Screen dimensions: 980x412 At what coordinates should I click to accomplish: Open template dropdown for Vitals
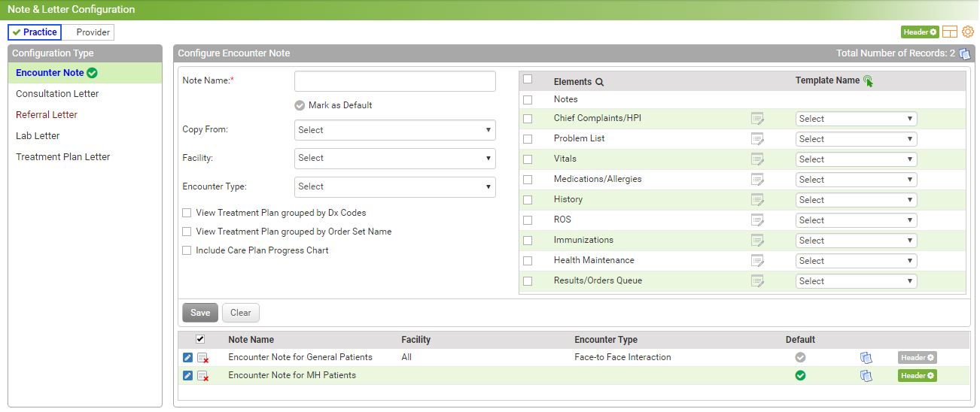pos(857,159)
